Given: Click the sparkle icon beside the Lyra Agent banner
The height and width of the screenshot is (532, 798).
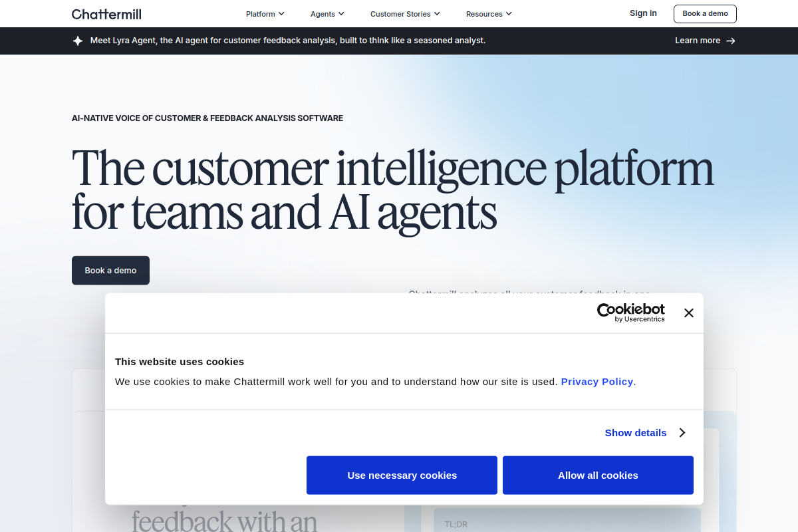Looking at the screenshot, I should (78, 41).
